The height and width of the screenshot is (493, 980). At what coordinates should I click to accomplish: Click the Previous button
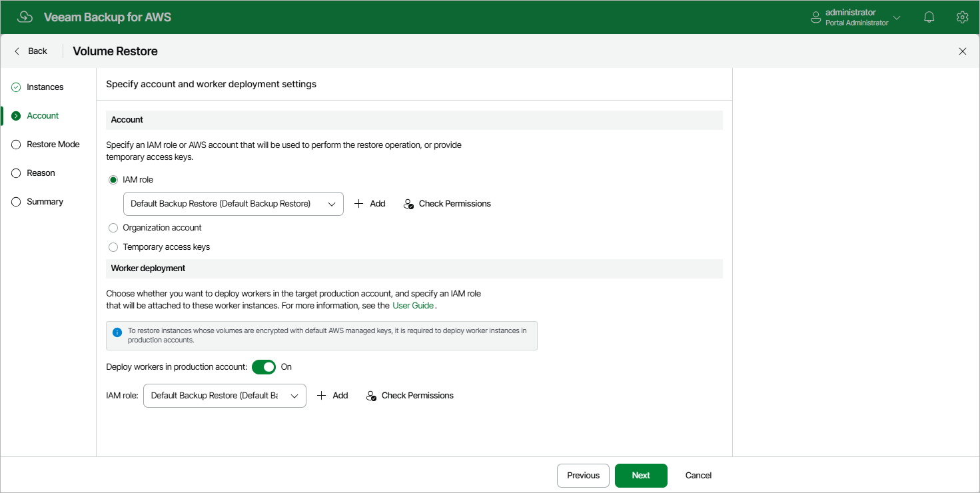tap(583, 476)
